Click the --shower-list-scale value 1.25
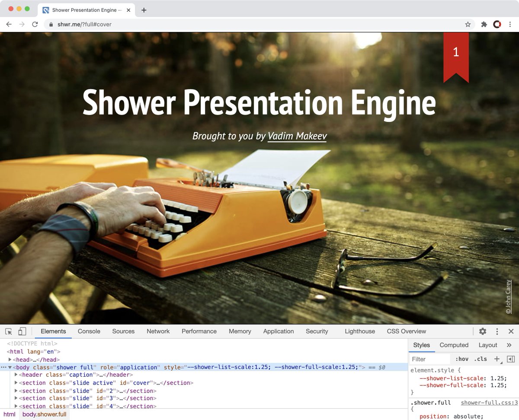519x420 pixels. [x=498, y=378]
